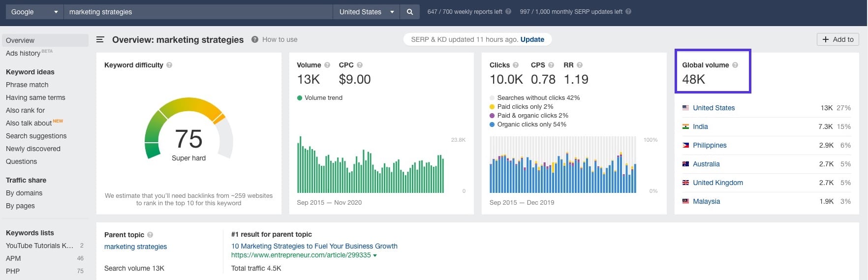Toggle the hamburger sidebar menu icon
Image resolution: width=868 pixels, height=280 pixels.
(100, 39)
